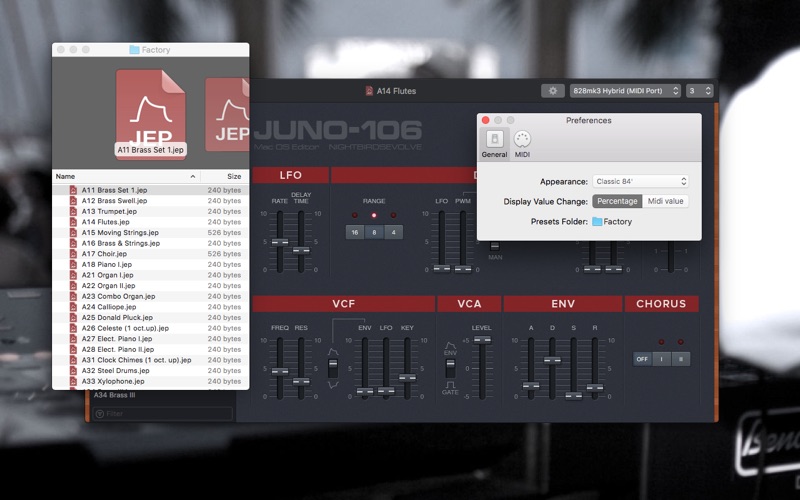Click the VCF FREQ slider handle

click(280, 371)
